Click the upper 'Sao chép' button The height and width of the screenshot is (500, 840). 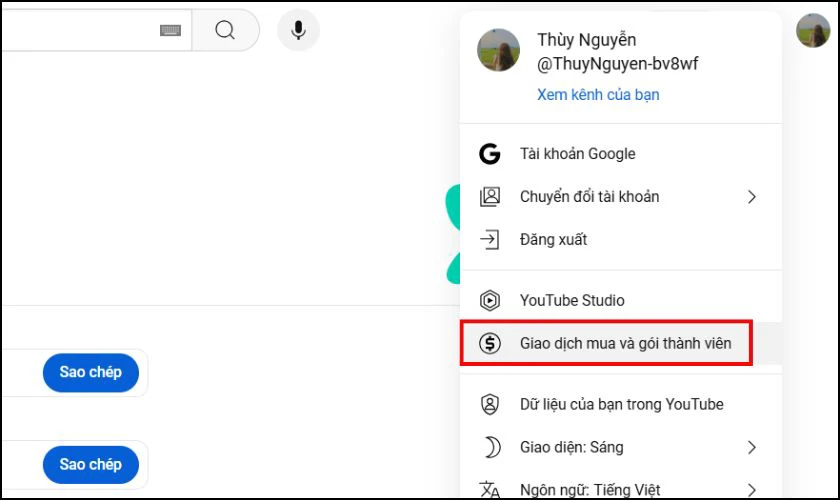91,372
